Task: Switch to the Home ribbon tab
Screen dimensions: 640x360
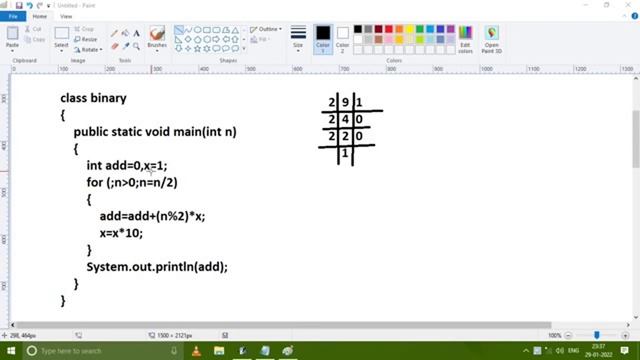Action: (40, 16)
